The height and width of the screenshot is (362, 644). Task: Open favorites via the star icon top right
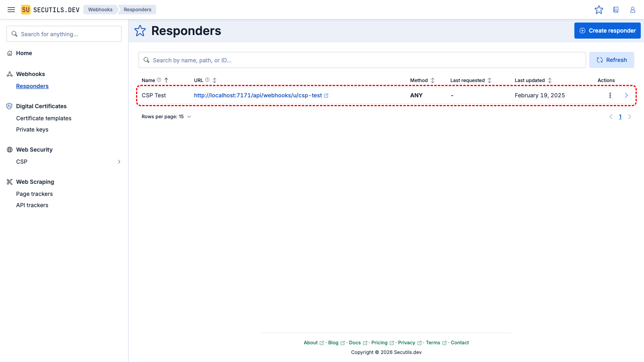click(x=599, y=9)
